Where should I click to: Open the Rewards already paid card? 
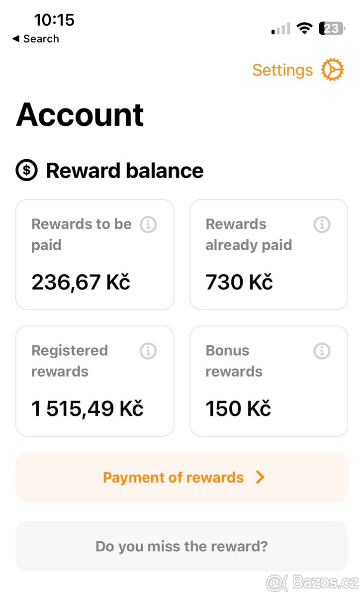269,255
